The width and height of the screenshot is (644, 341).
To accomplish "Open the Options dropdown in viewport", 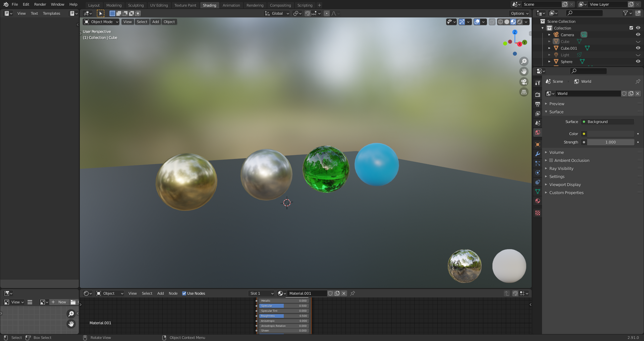I will pos(520,13).
